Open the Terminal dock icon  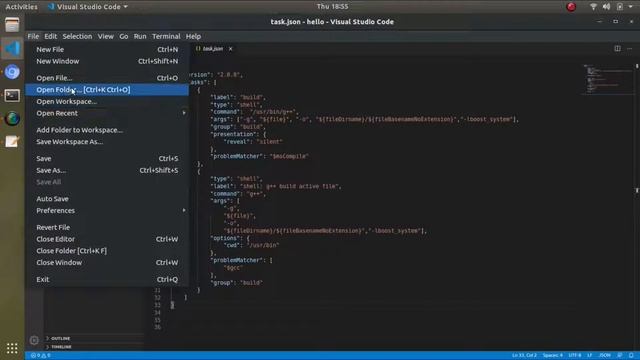[x=12, y=96]
